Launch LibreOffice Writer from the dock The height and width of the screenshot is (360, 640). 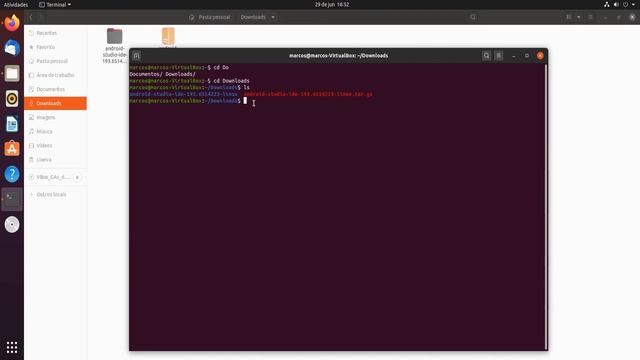pos(12,124)
